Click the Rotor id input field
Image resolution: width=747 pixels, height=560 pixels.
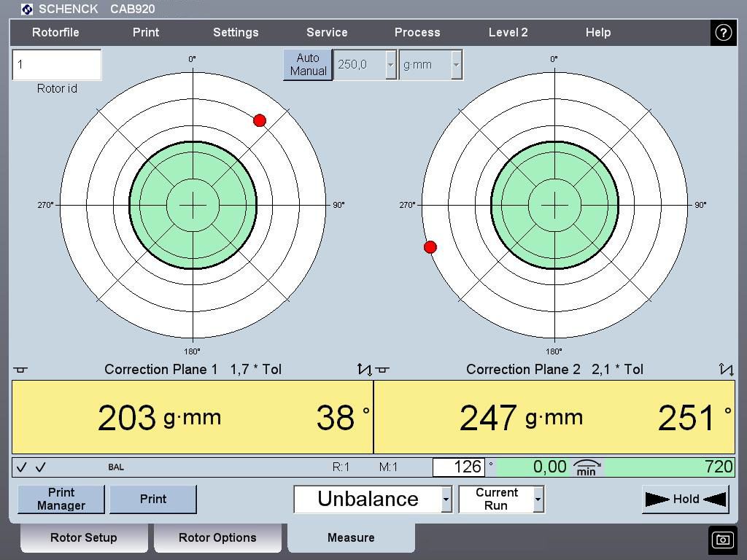pyautogui.click(x=57, y=65)
